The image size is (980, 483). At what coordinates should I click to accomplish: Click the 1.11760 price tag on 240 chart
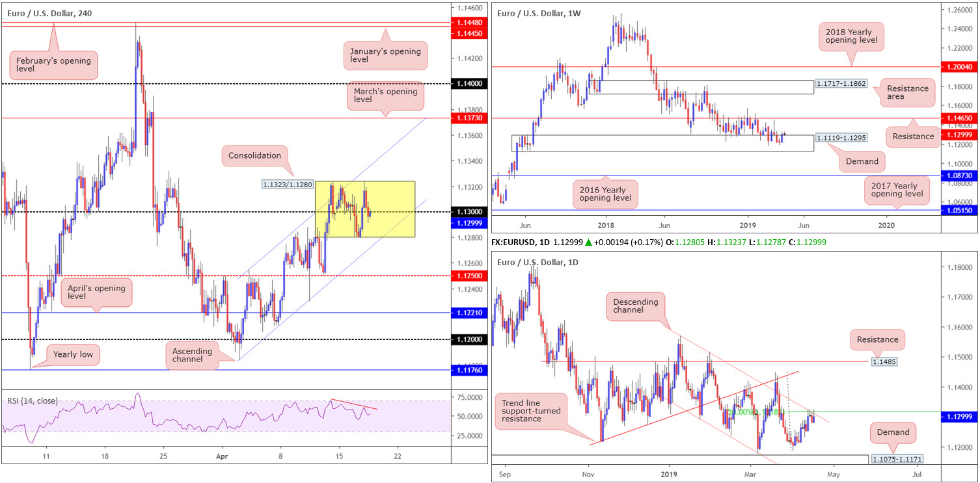[x=469, y=370]
